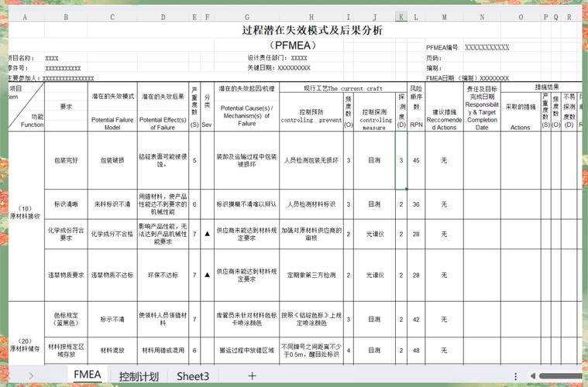Click triangle symbol in 化学成分不合格 row
588x387 pixels.
coord(207,234)
